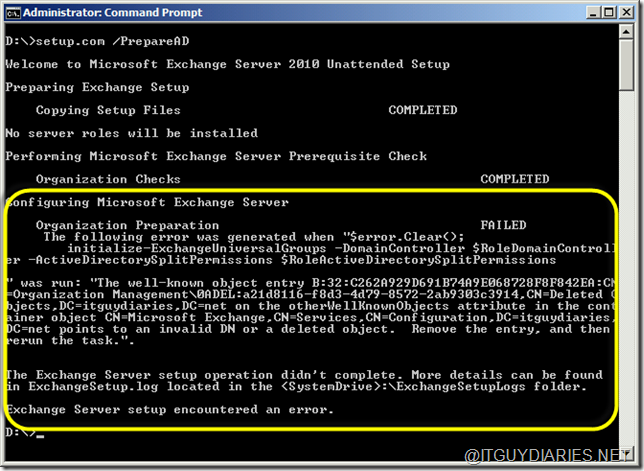
Task: Click the setup.com /PrepareAD command line
Action: (x=82, y=41)
